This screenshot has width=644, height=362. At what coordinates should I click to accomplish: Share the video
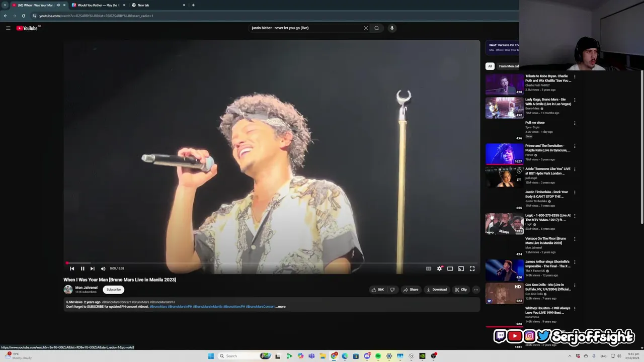tap(411, 290)
